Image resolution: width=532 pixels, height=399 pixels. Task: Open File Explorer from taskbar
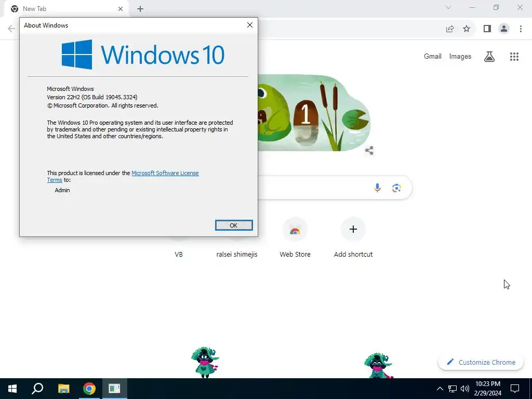pyautogui.click(x=63, y=389)
